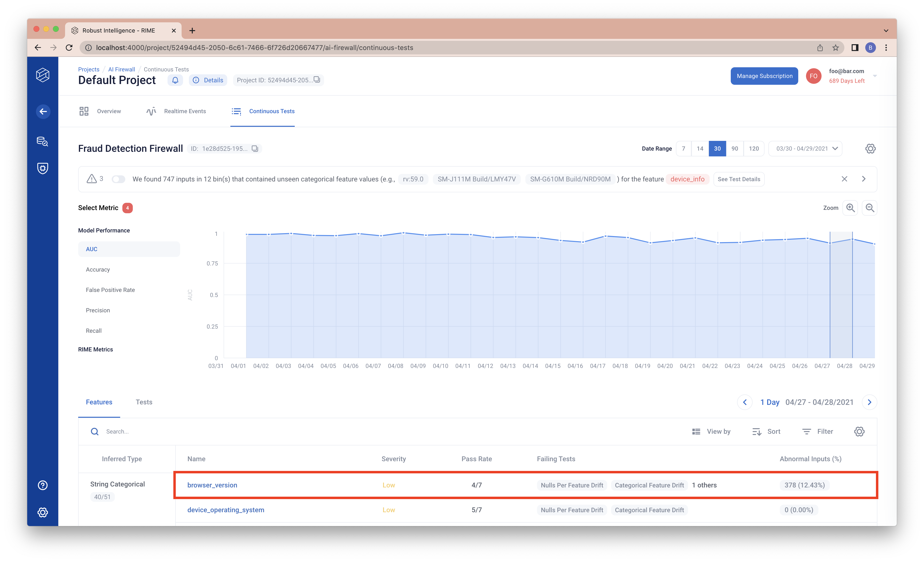924x562 pixels.
Task: Click the 04/27 marker line on the chart
Action: click(x=830, y=295)
